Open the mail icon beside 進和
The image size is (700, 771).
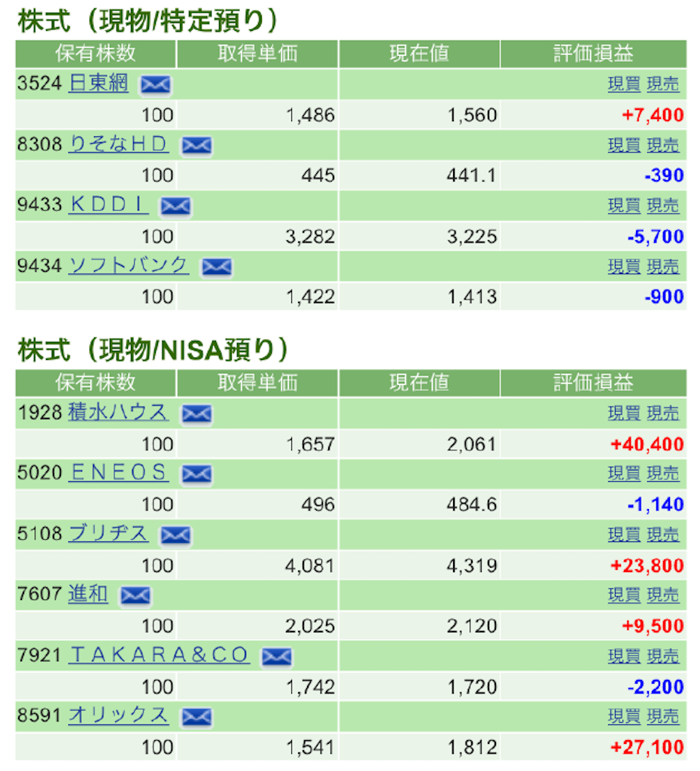135,596
